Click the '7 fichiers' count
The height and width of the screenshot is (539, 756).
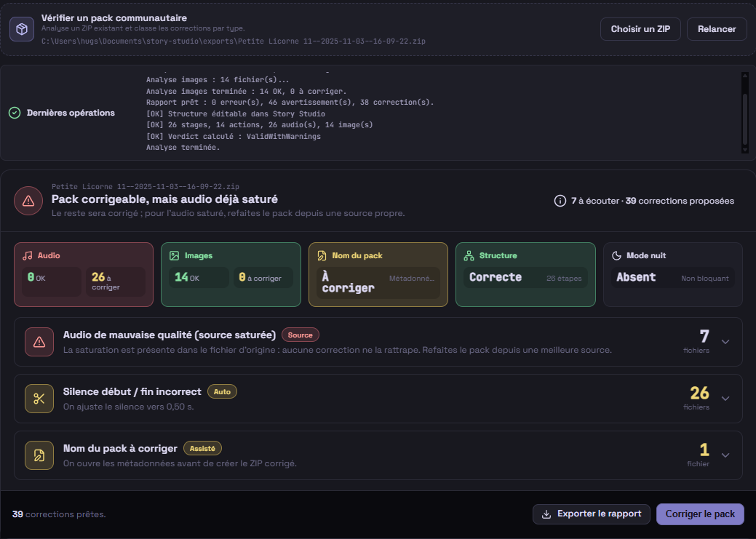(696, 341)
